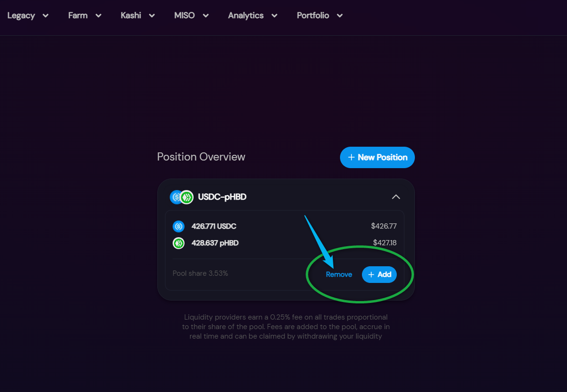Click the Legacy menu label
The height and width of the screenshot is (392, 567).
tap(21, 16)
